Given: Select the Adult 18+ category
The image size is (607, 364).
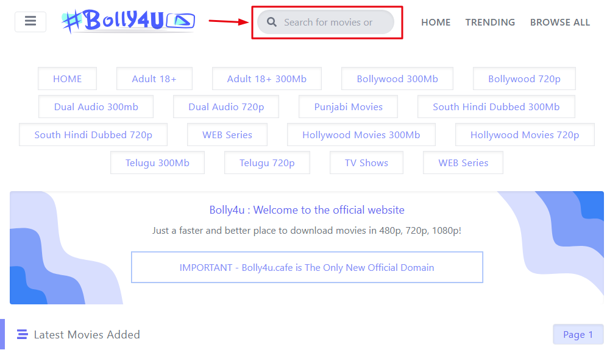Looking at the screenshot, I should (154, 79).
